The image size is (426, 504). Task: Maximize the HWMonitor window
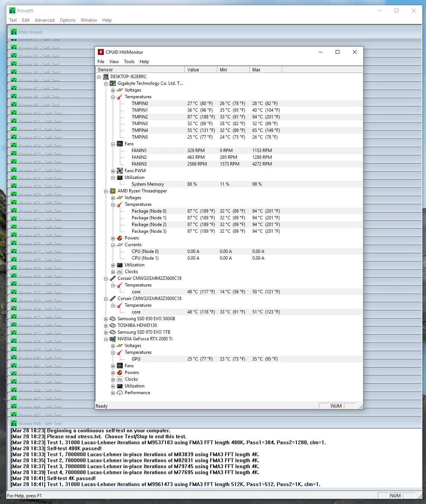click(x=338, y=52)
